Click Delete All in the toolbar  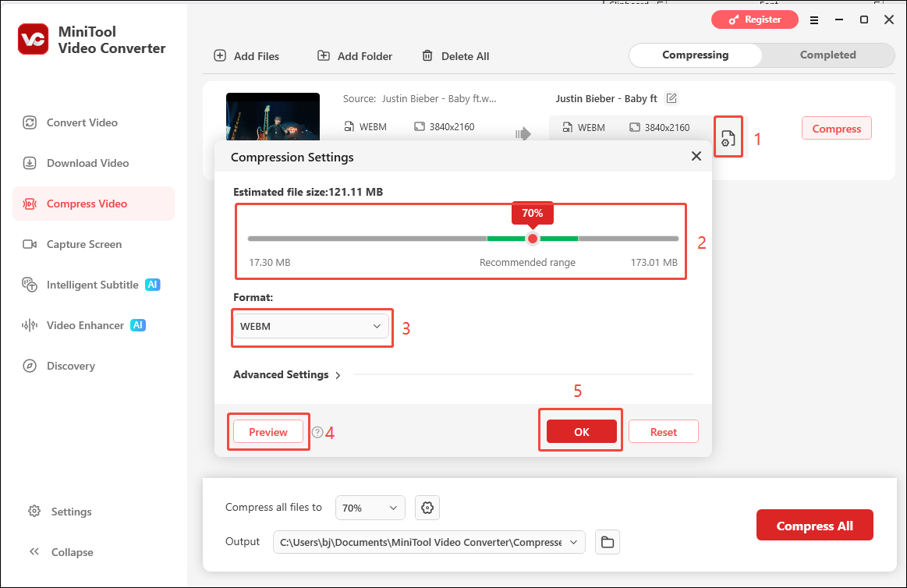coord(455,56)
